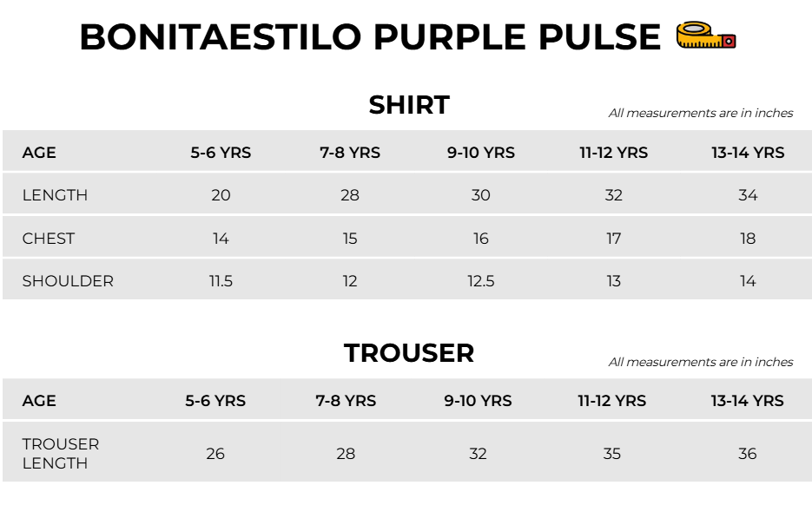Click the shirt length value 34
This screenshot has height=505, width=812.
748,195
